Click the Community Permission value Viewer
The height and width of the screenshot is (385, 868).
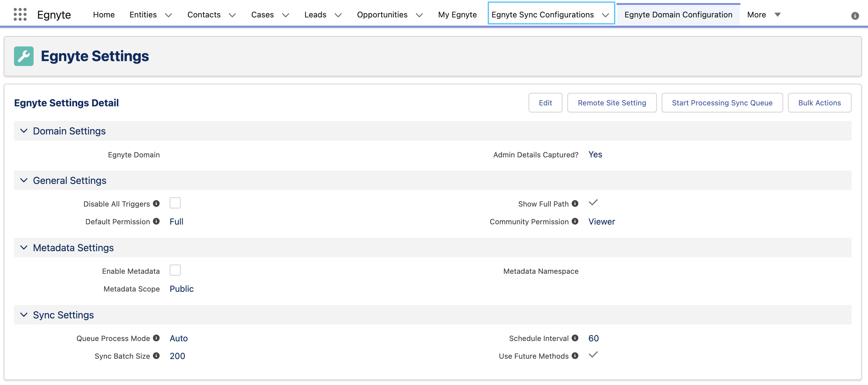pos(602,221)
